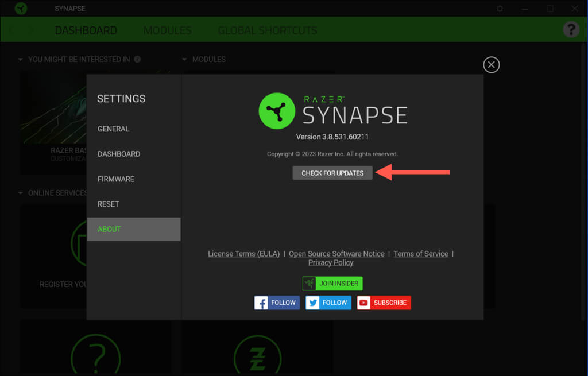The width and height of the screenshot is (588, 376).
Task: Click the Join Insider button
Action: click(x=332, y=284)
